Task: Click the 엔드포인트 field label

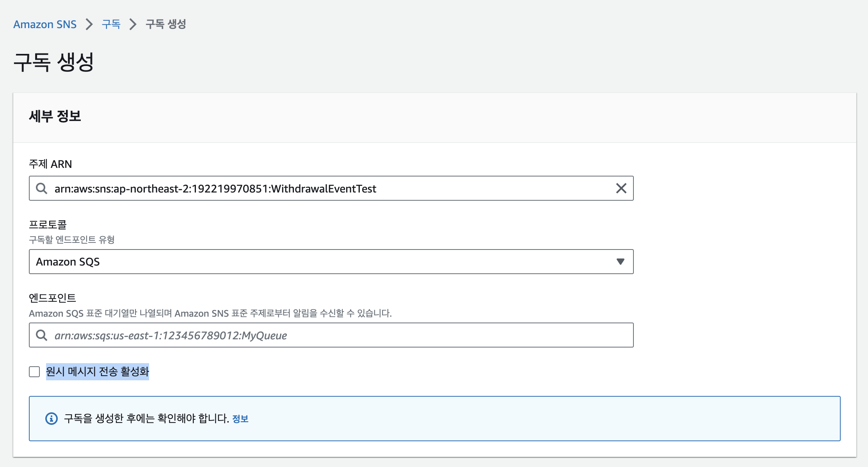Action: [x=52, y=298]
